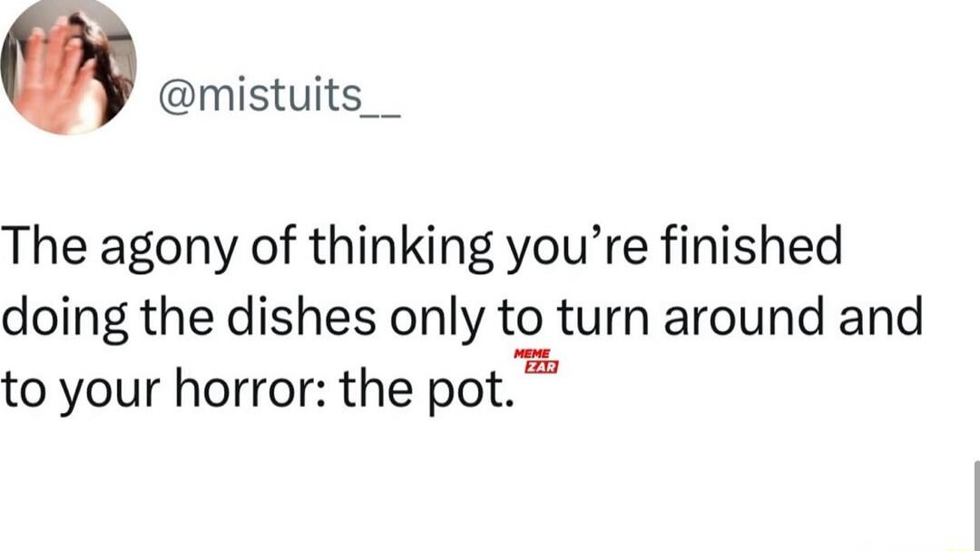This screenshot has height=551, width=980.
Task: Click the word "turn" in the tweet
Action: [x=603, y=318]
